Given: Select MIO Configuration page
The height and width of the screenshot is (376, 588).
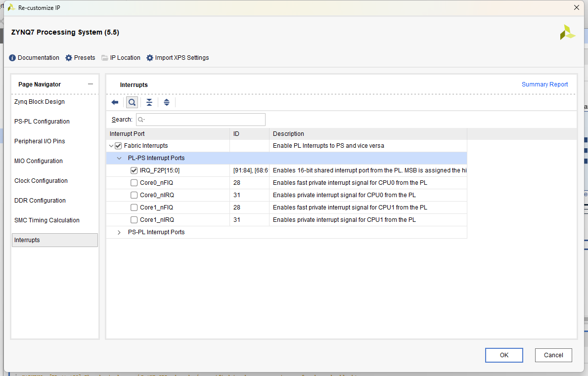Looking at the screenshot, I should click(x=39, y=161).
